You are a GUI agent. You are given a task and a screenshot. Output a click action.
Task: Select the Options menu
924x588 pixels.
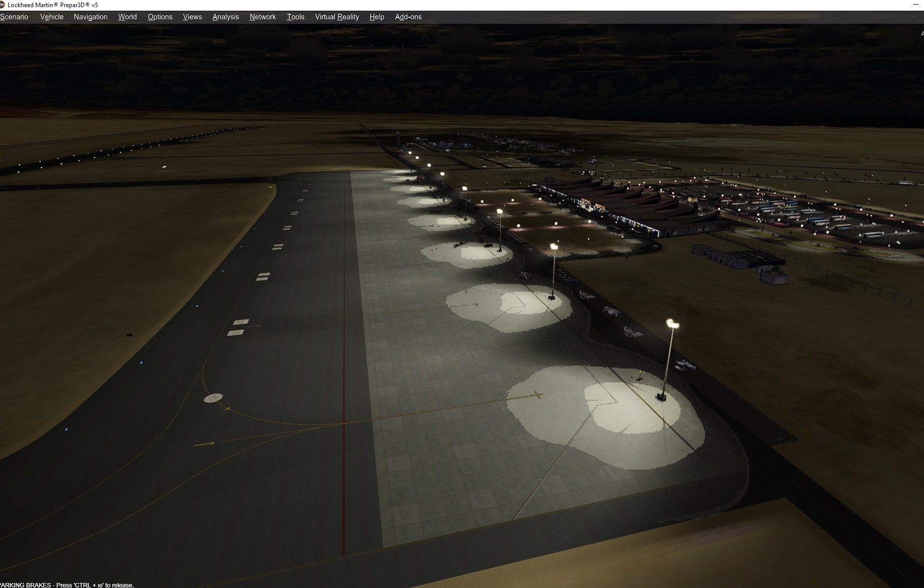160,17
